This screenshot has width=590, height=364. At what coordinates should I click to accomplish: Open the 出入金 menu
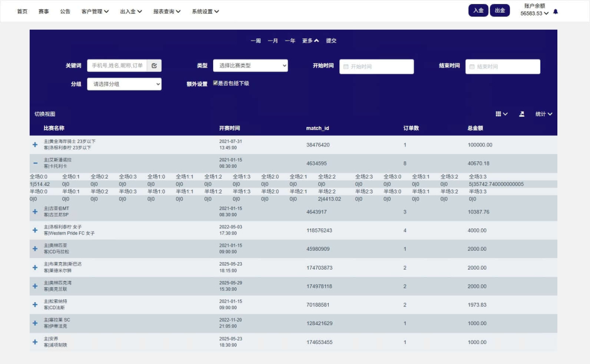131,11
